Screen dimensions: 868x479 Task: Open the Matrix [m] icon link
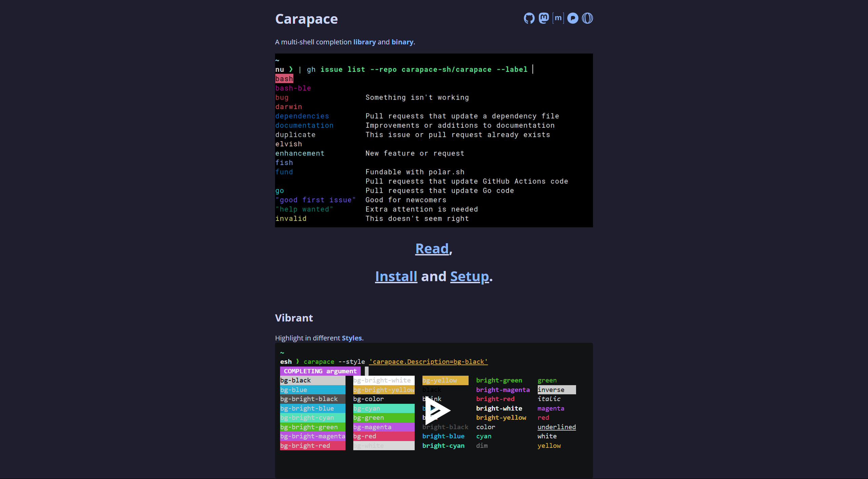pos(558,18)
